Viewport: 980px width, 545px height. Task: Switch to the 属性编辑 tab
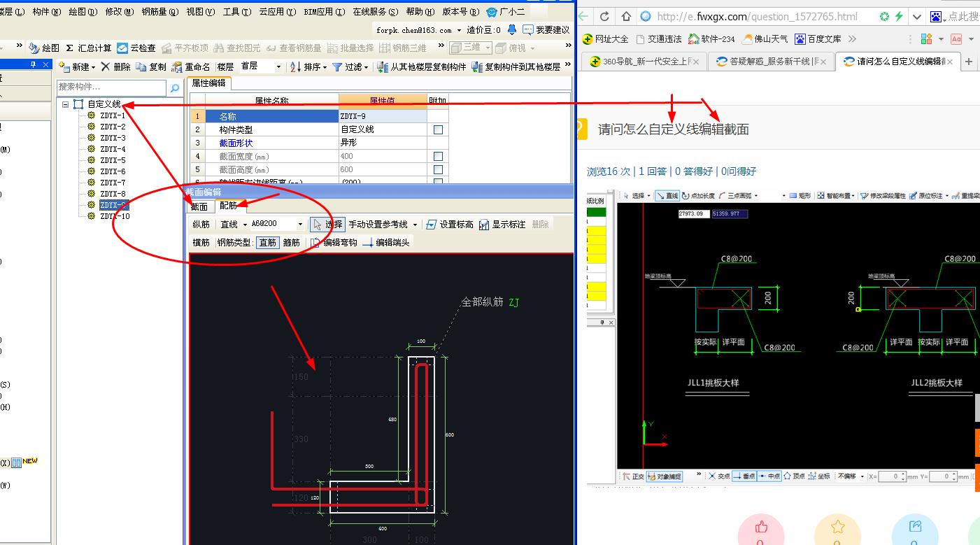208,83
